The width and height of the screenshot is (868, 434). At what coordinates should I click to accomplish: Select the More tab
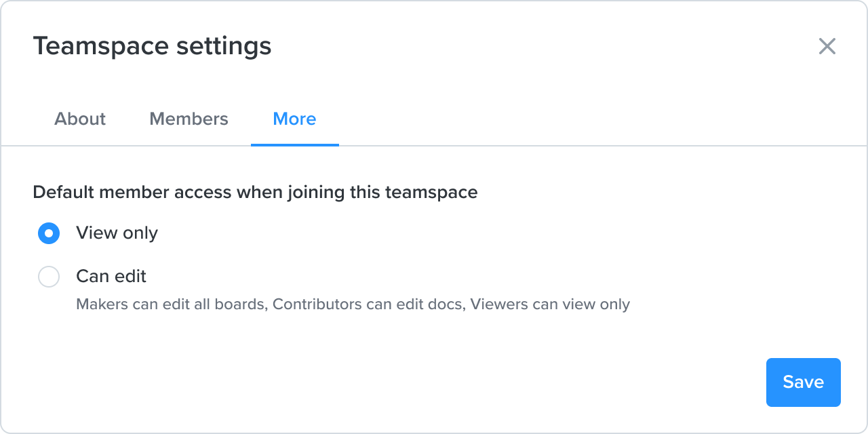pos(294,119)
